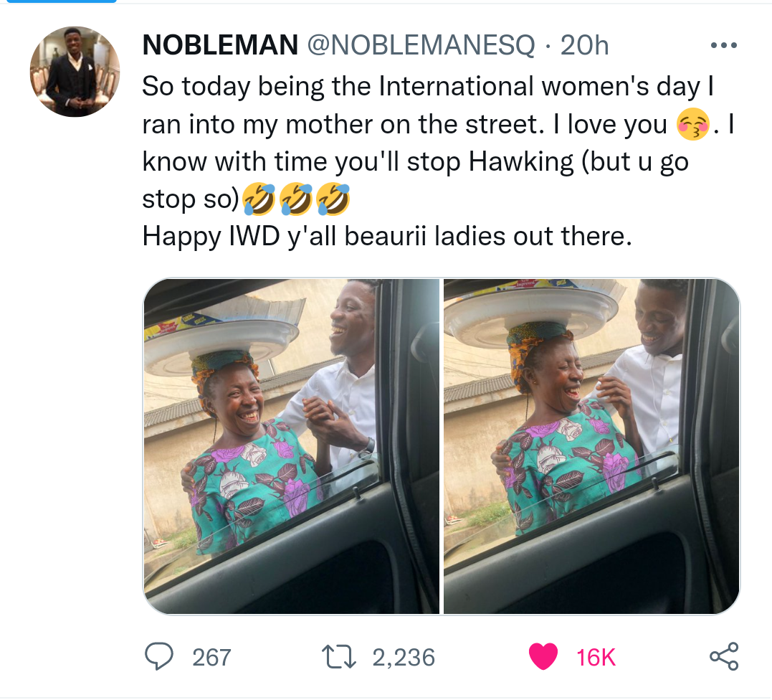Click the NOBLEMAN display name
The image size is (772, 700).
(x=220, y=46)
